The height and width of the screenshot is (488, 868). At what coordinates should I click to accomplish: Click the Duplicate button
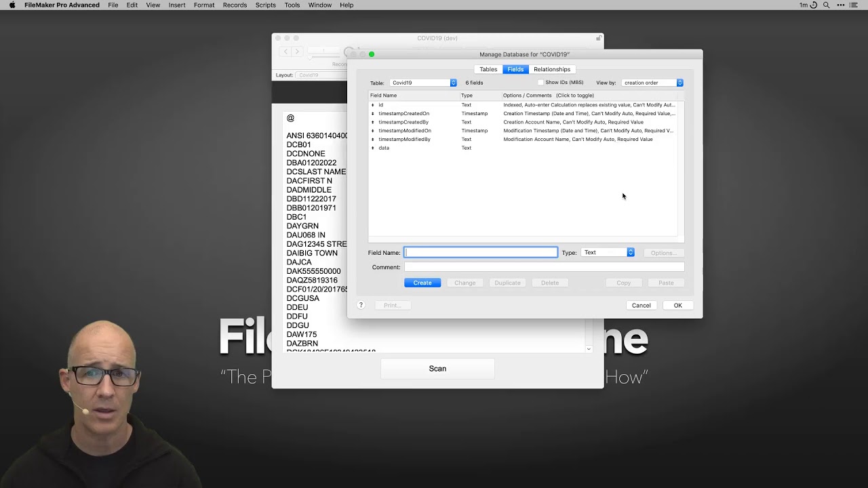click(507, 283)
